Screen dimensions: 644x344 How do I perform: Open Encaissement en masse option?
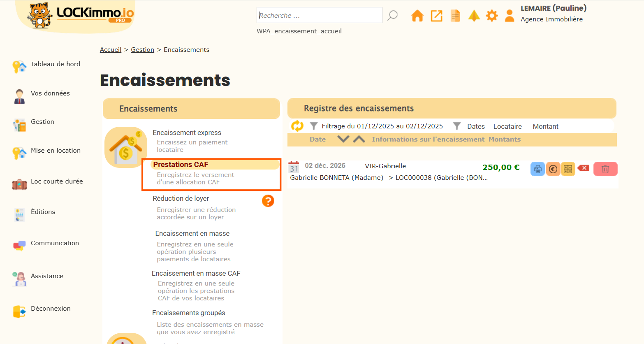click(192, 234)
